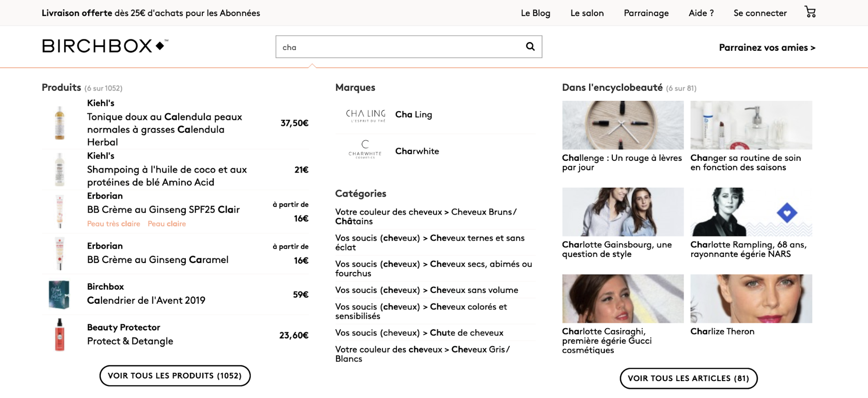Read 'Charlotte Casiraghi, première égérie Gucci' article
Screen dimensions: 868x398
[607, 341]
